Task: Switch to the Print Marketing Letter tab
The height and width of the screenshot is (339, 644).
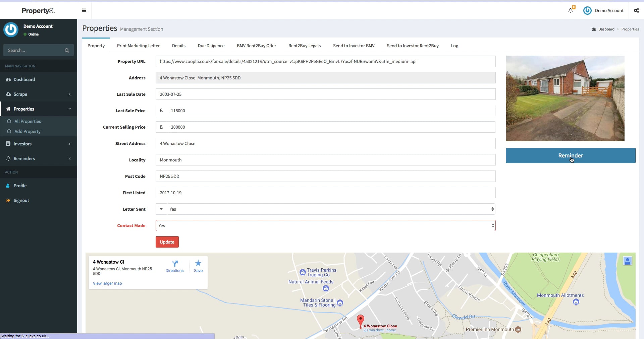Action: click(138, 46)
